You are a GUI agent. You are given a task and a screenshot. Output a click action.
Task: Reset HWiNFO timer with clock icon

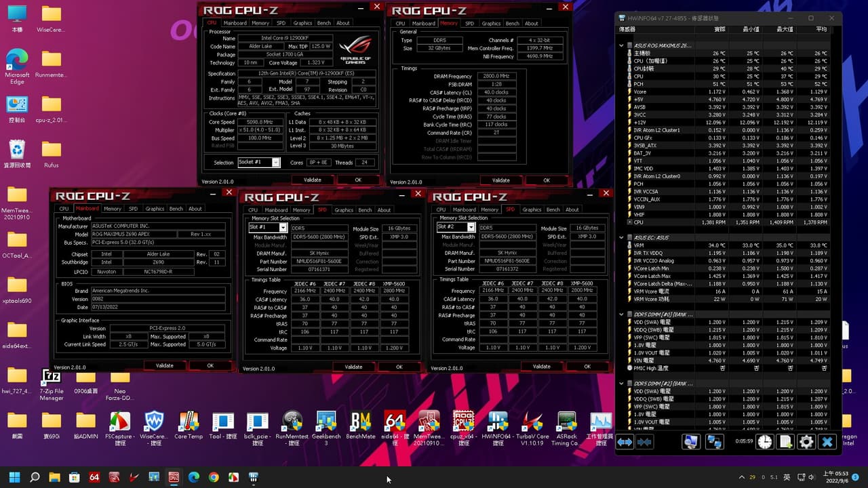click(765, 442)
